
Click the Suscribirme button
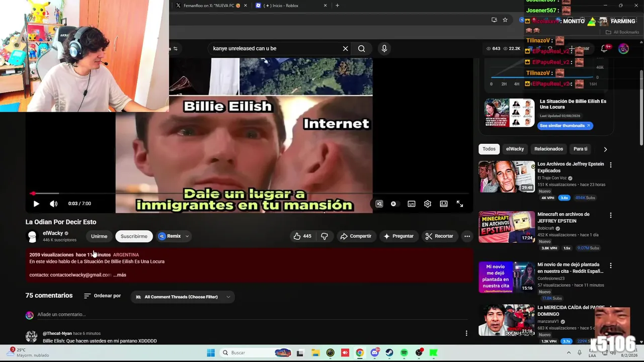[134, 236]
